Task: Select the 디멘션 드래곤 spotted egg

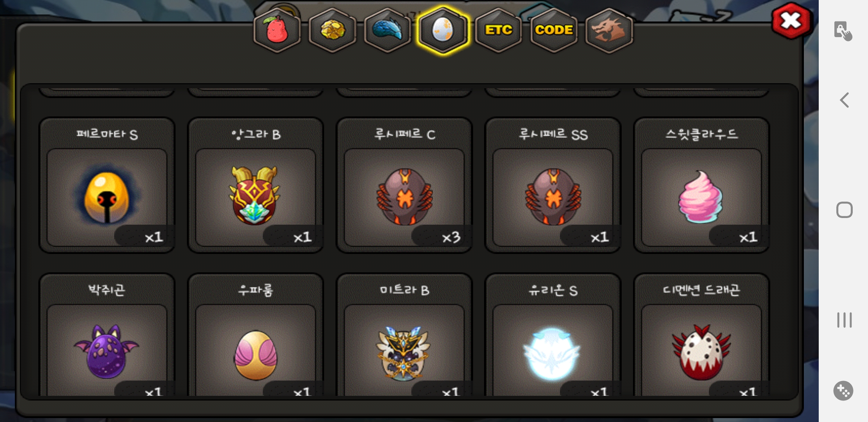Action: click(x=701, y=335)
